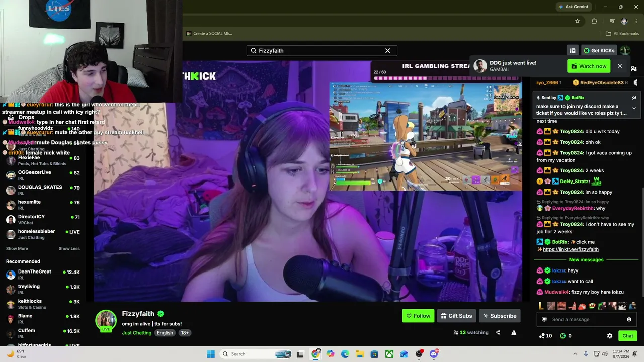
Task: Open the Kick user avatar menu
Action: (625, 51)
